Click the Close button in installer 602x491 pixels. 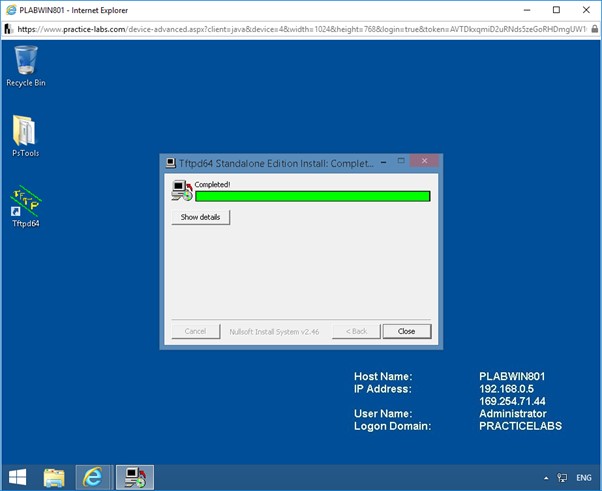(x=407, y=331)
